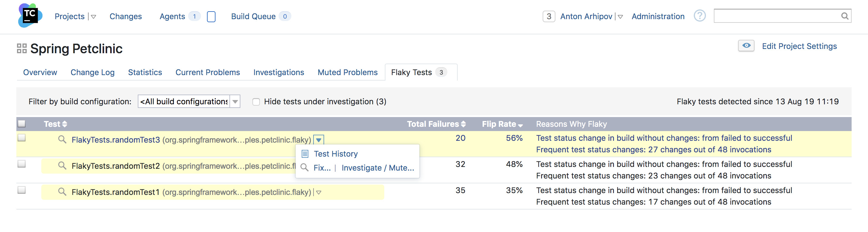
Task: Click total failures value 32
Action: point(460,164)
